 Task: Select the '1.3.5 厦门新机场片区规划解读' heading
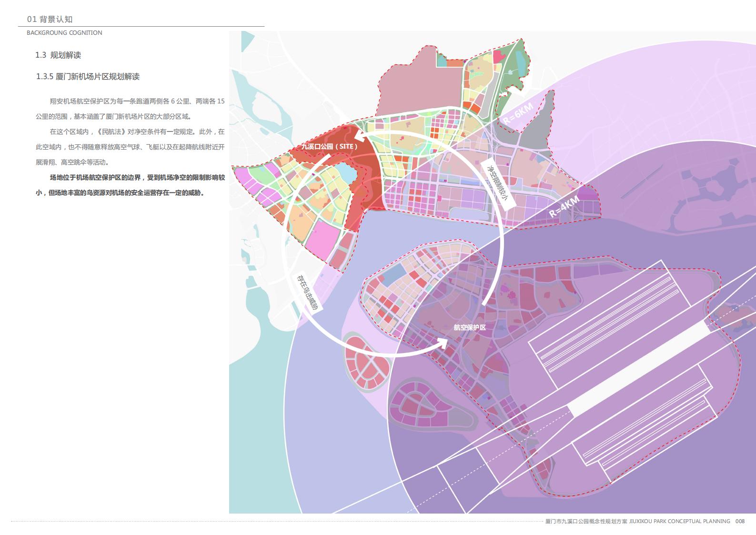pos(88,77)
